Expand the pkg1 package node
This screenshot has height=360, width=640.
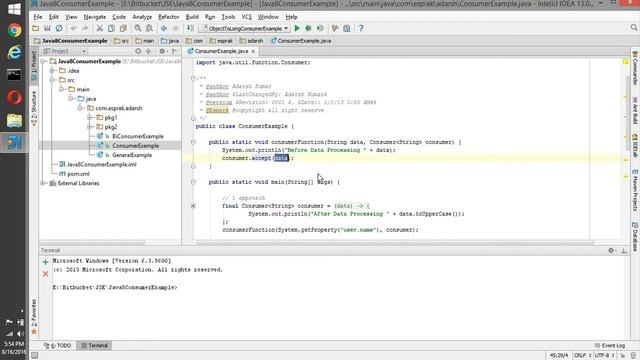coord(90,118)
